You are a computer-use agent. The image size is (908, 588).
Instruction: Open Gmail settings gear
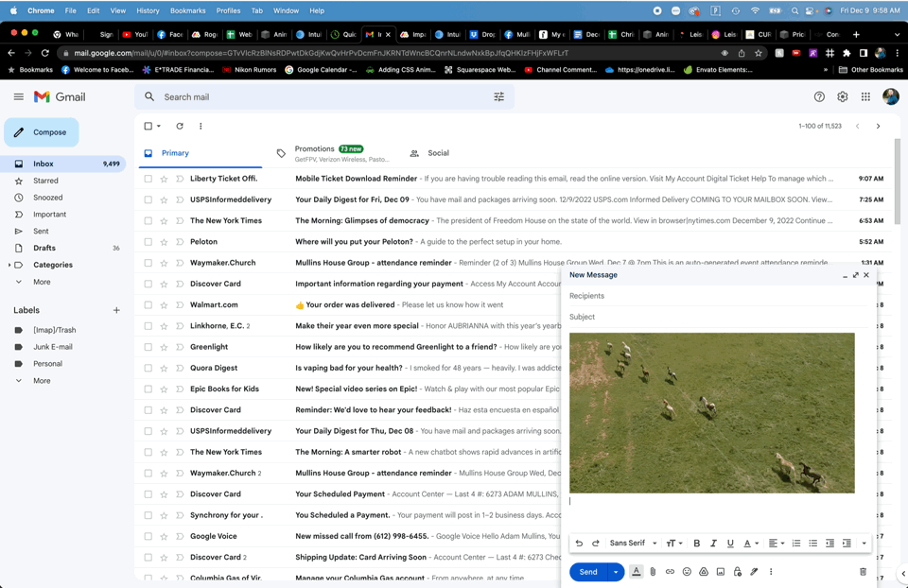pyautogui.click(x=842, y=96)
